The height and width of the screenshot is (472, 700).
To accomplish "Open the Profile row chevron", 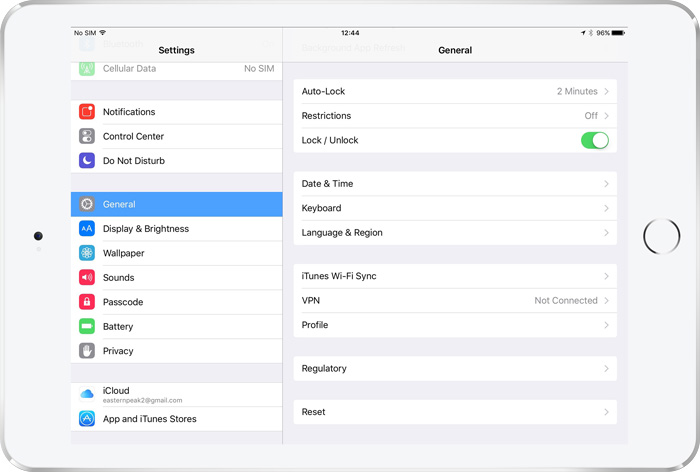I will 606,325.
